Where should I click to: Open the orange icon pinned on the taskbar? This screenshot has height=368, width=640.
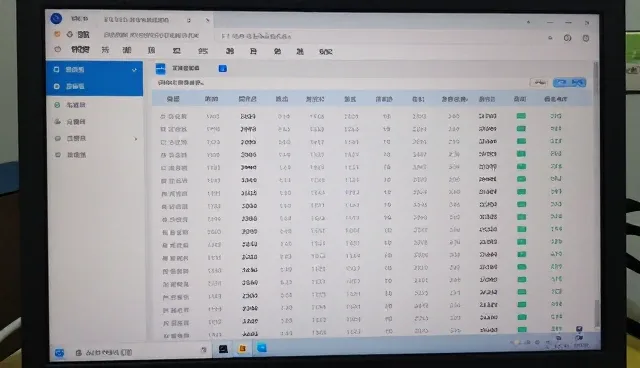[x=242, y=348]
